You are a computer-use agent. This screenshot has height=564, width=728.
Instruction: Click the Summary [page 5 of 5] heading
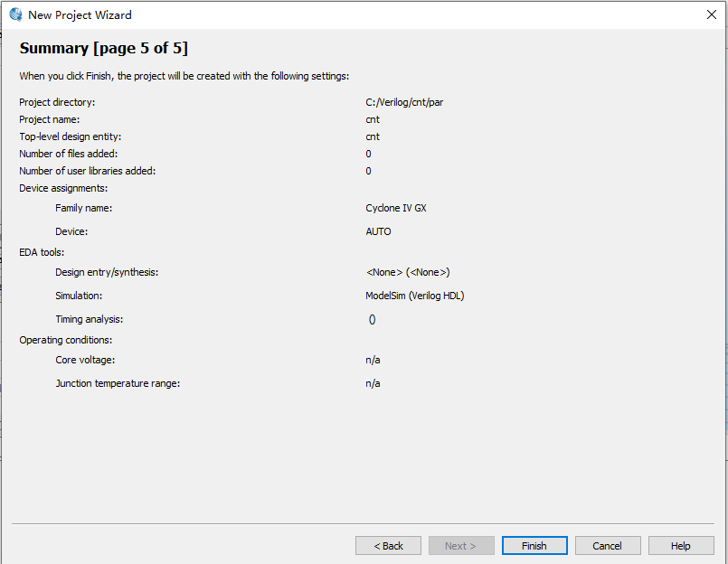103,48
